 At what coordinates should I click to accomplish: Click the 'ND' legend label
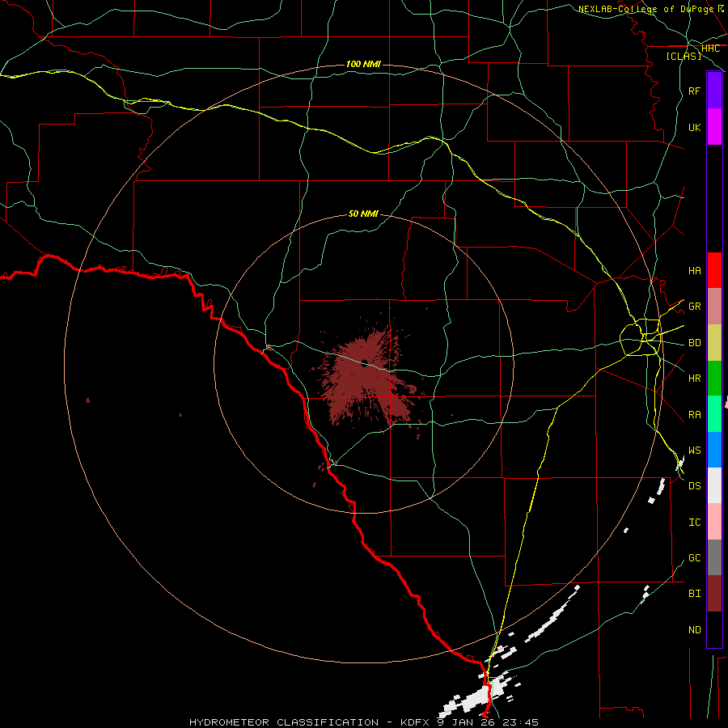(694, 629)
